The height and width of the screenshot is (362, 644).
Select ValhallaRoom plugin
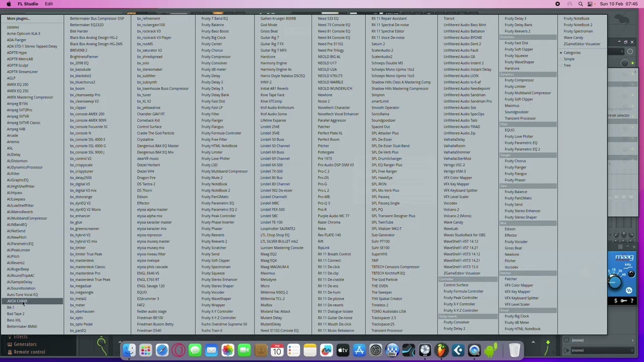454,146
